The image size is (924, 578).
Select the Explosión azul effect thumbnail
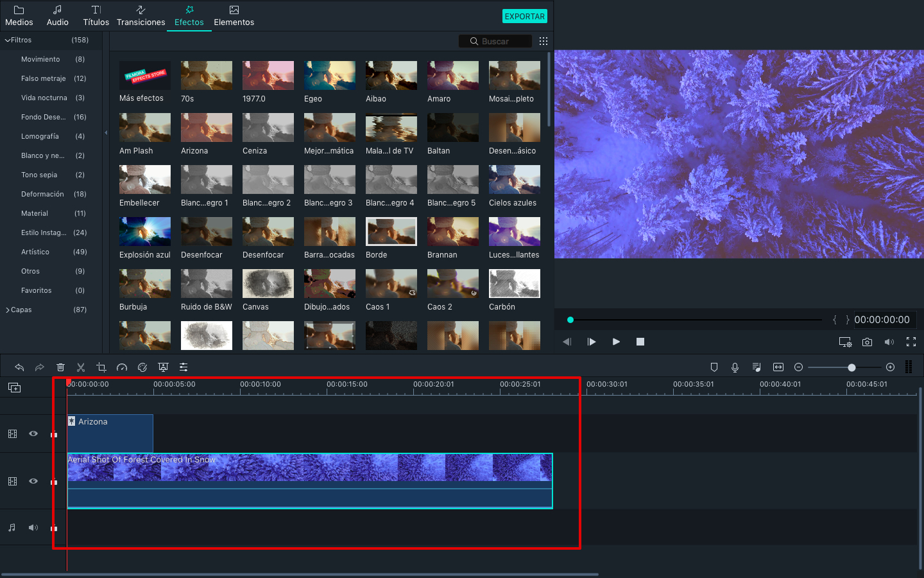pos(145,231)
